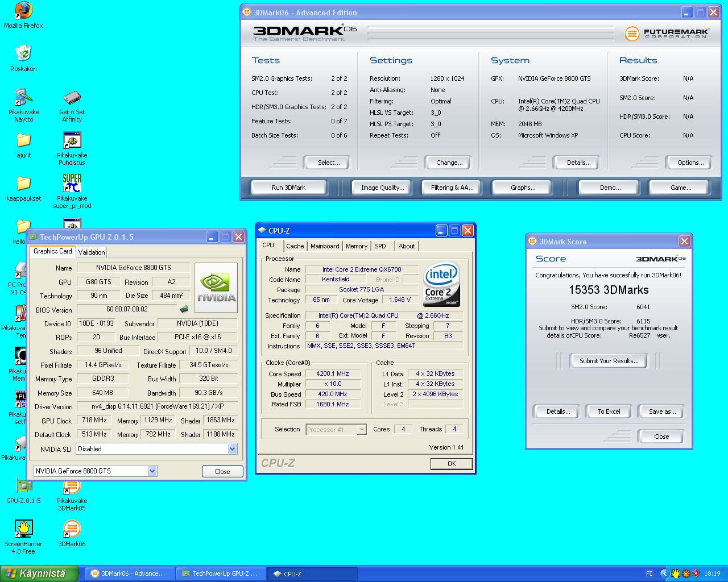Switch to TechPowerUp GPU-Z taskbar button
Screen dimensions: 728x582
click(221, 573)
